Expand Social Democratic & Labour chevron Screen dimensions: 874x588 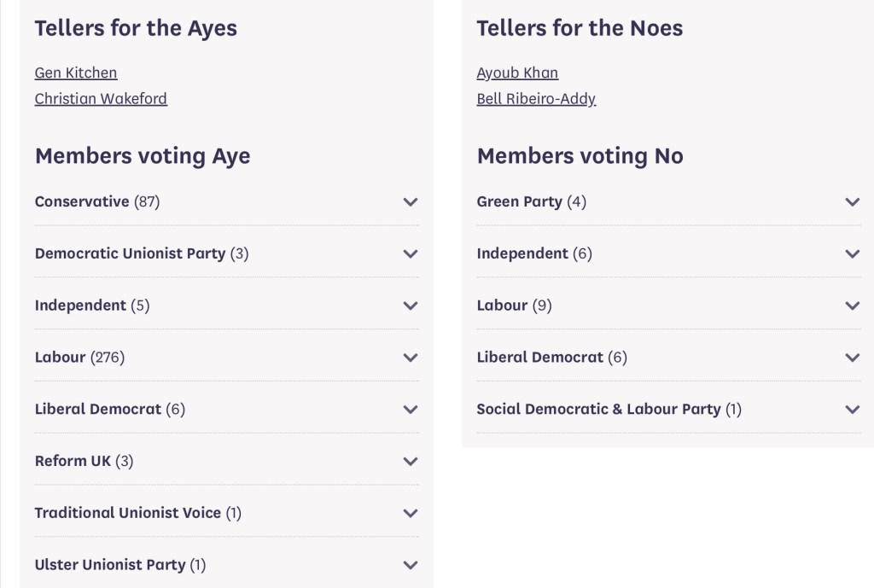coord(852,410)
